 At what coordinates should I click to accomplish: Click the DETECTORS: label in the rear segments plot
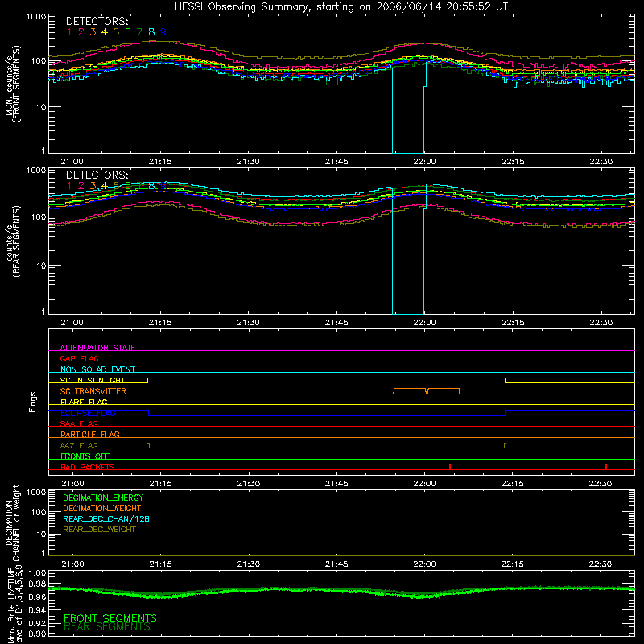tap(97, 175)
